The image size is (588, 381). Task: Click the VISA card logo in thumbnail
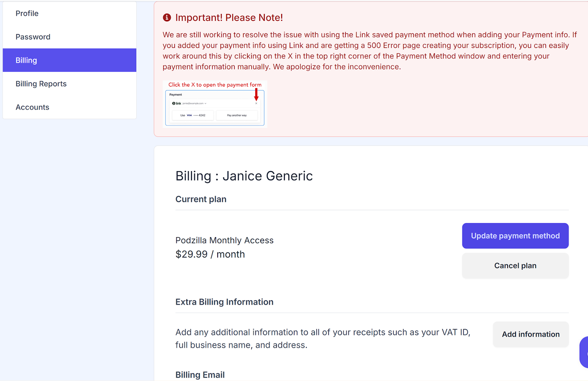189,115
